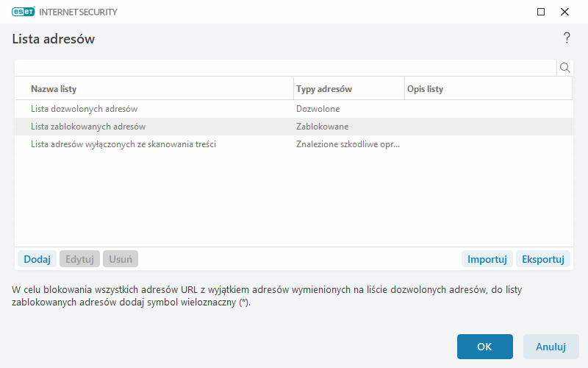The width and height of the screenshot is (588, 368).
Task: Open help with the question mark icon
Action: pos(567,38)
